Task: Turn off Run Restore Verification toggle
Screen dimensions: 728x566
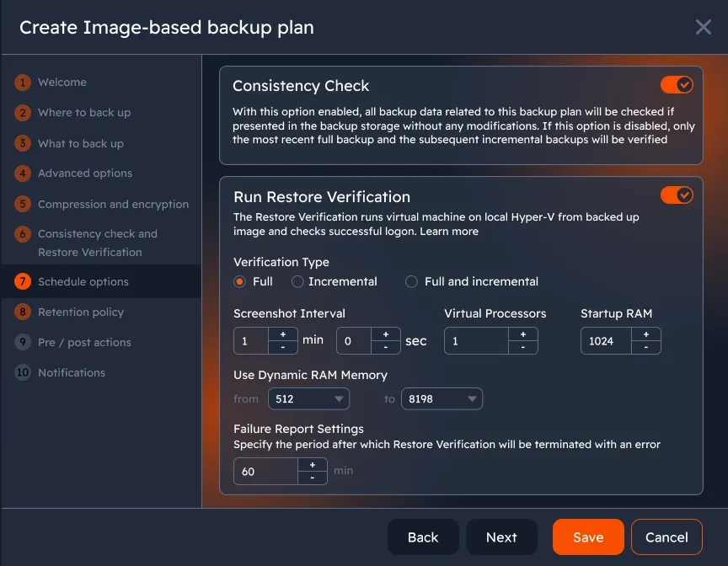Action: pyautogui.click(x=677, y=195)
